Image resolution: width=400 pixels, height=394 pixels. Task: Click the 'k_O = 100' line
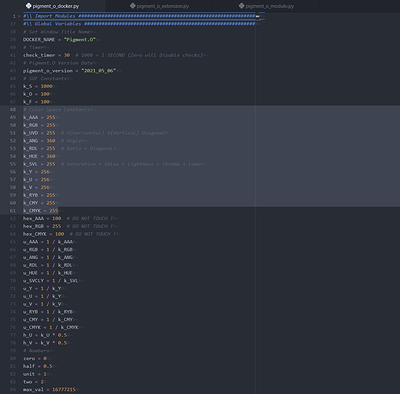36,94
